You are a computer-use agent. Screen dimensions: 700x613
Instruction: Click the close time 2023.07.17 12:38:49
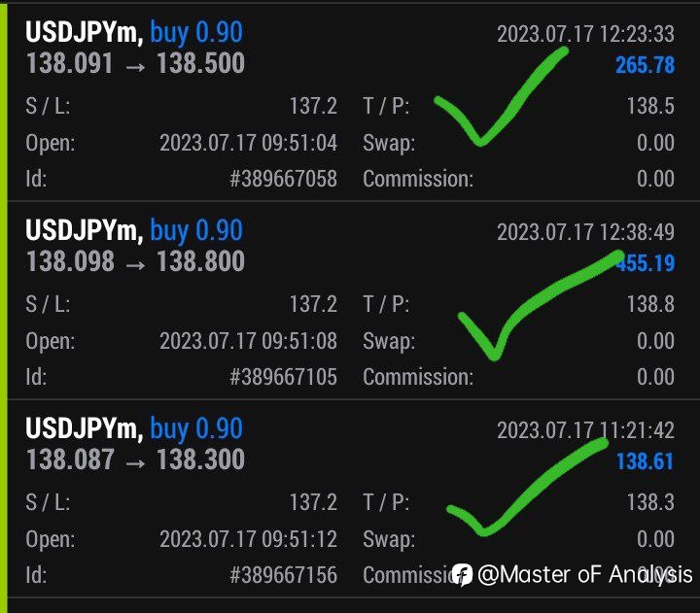pyautogui.click(x=585, y=232)
